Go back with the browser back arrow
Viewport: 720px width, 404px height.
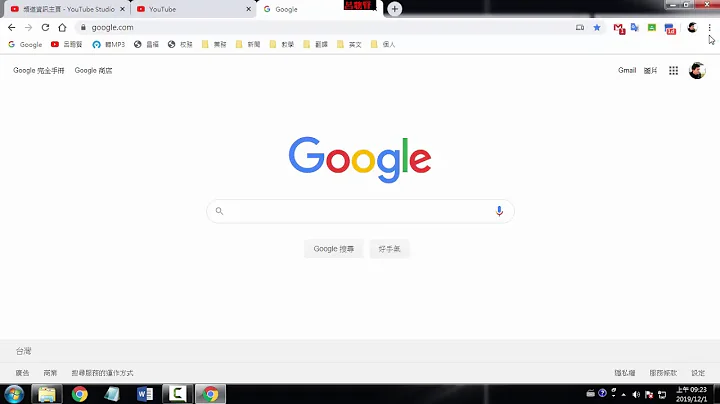[x=11, y=28]
